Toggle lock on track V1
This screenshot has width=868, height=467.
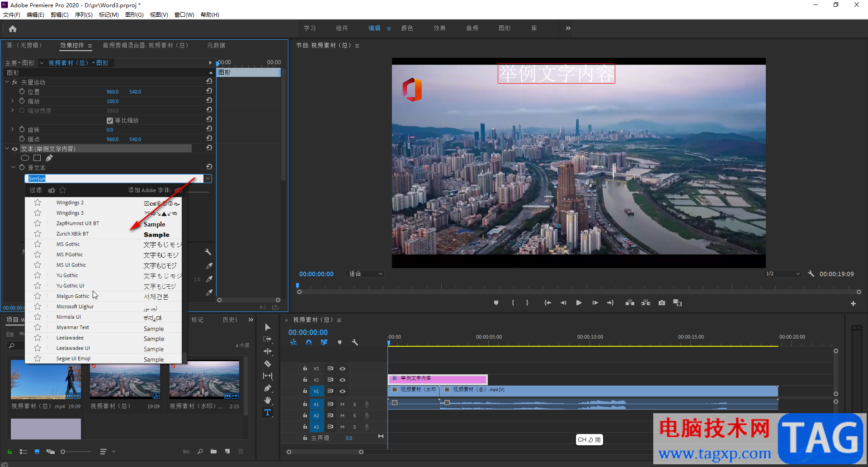coord(305,391)
